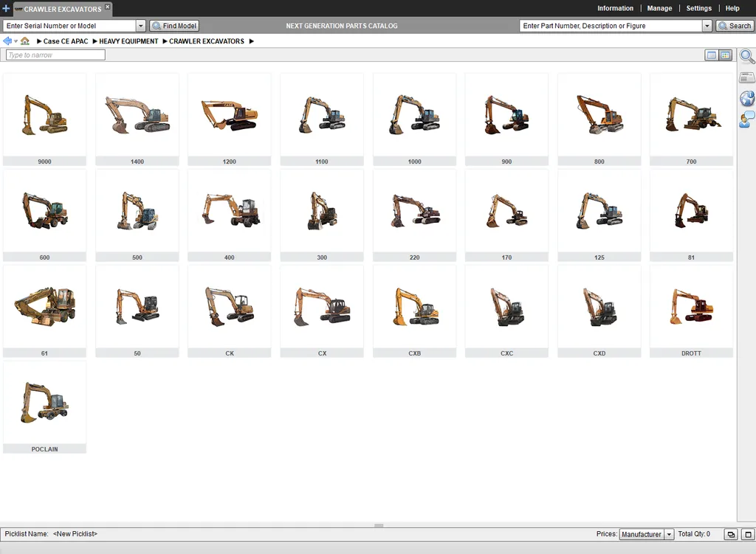Image resolution: width=756 pixels, height=554 pixels.
Task: Click the Enter Serial Number or Model field
Action: click(x=70, y=26)
